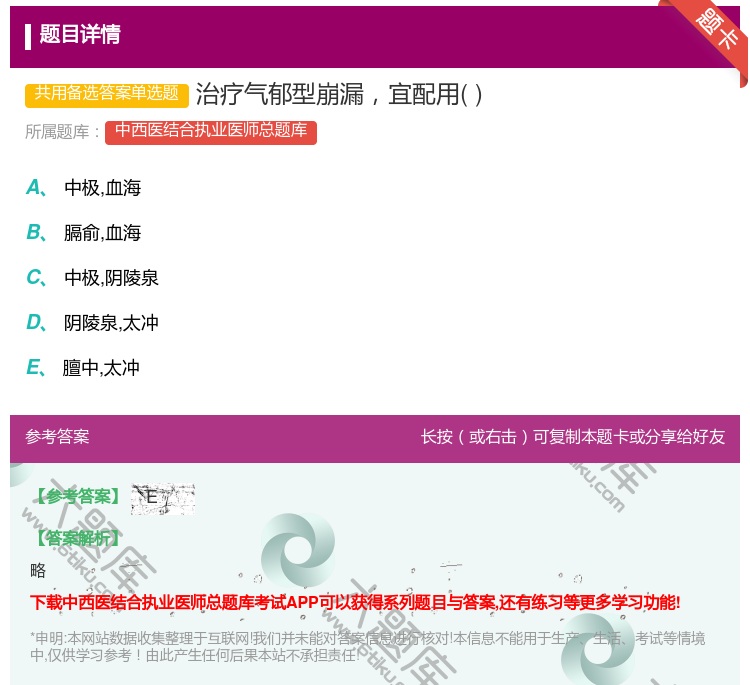Select option B 膈俞,血海
The height and width of the screenshot is (685, 750).
tap(84, 232)
